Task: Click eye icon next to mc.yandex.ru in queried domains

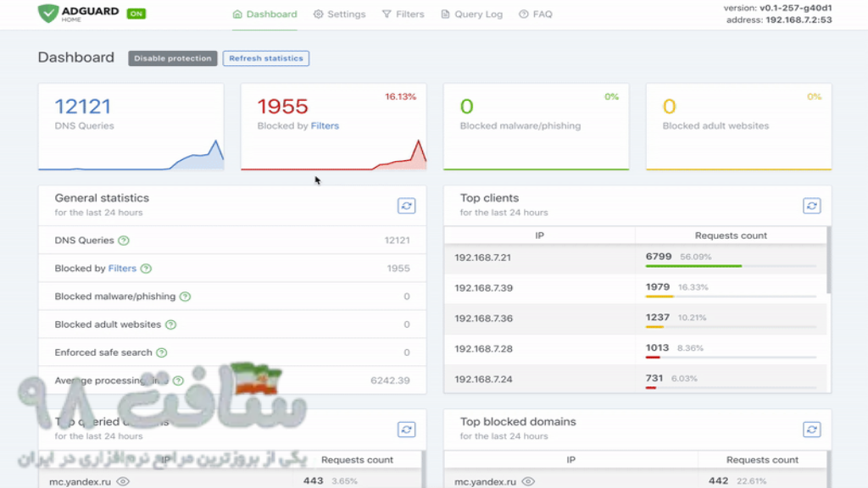Action: [123, 481]
